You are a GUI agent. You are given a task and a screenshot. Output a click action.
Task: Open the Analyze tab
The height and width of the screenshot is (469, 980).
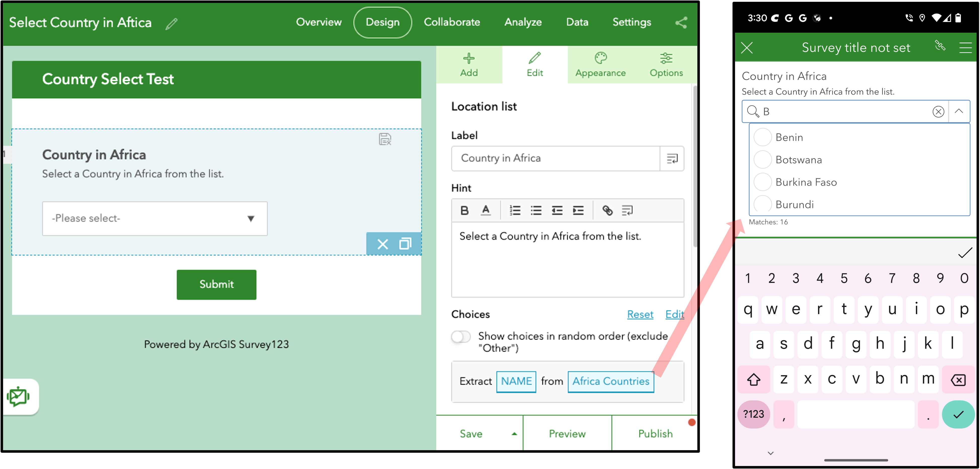click(523, 22)
